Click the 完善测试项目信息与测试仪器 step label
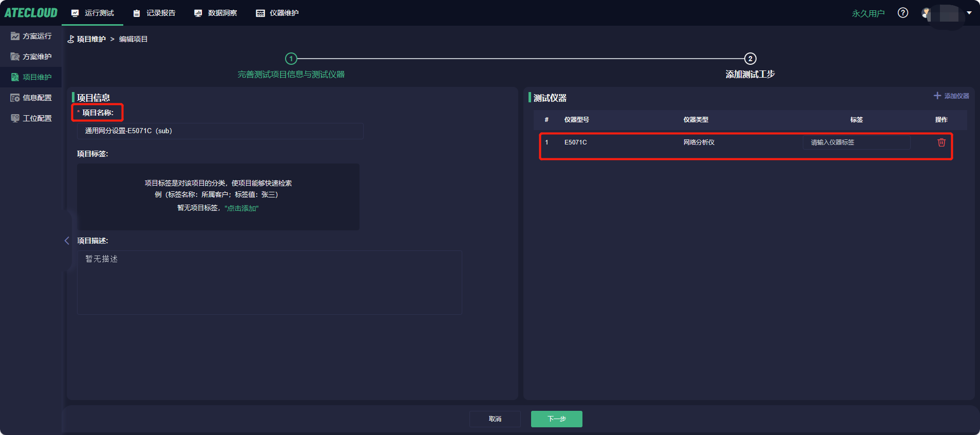980x435 pixels. point(291,75)
